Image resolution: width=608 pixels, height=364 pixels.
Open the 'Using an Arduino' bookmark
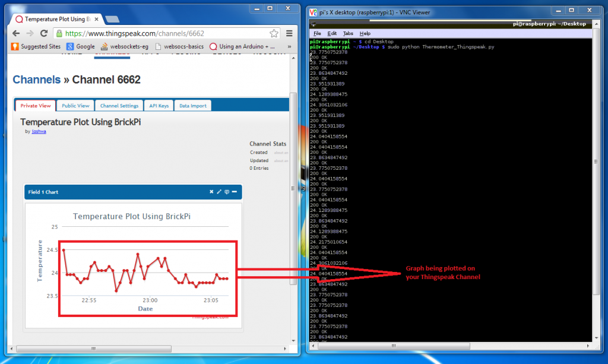(242, 46)
